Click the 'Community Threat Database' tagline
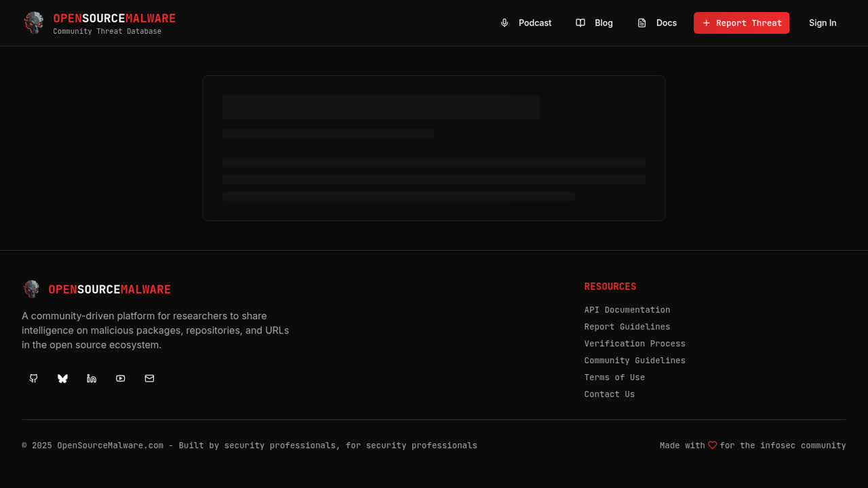The height and width of the screenshot is (488, 868). [107, 31]
